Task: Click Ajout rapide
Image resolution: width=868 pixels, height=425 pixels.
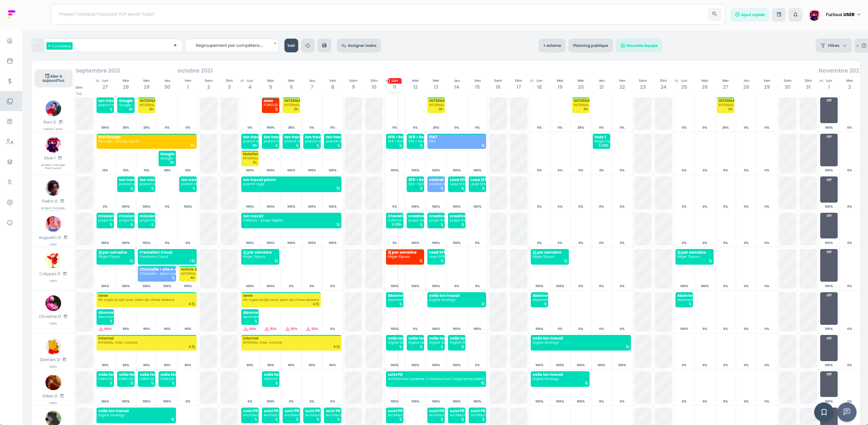Action: (x=749, y=15)
